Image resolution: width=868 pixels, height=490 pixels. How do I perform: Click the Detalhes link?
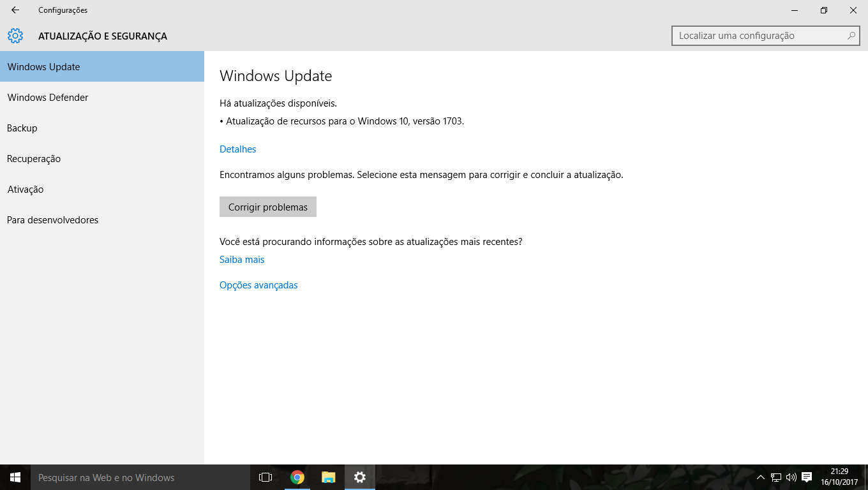click(x=237, y=149)
